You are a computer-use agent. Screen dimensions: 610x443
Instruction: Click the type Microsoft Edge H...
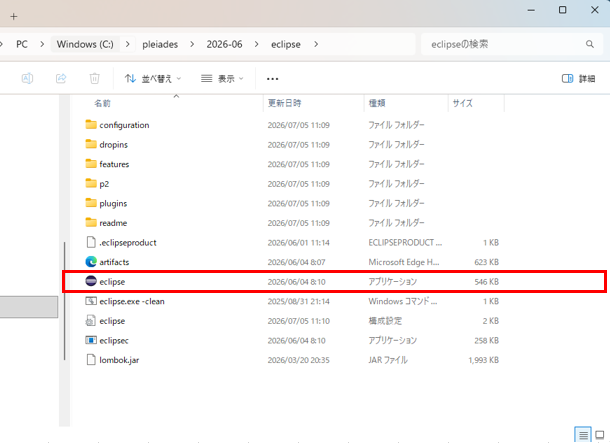click(x=404, y=262)
